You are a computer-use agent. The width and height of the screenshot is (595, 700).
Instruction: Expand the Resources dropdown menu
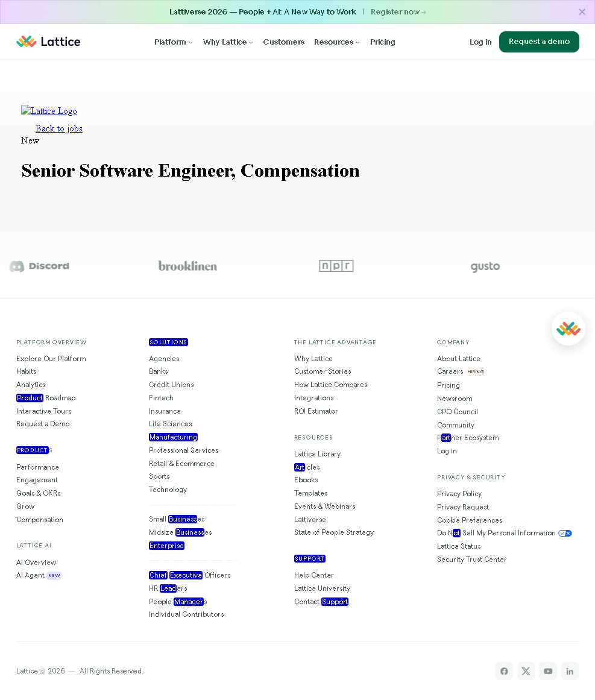pyautogui.click(x=336, y=42)
